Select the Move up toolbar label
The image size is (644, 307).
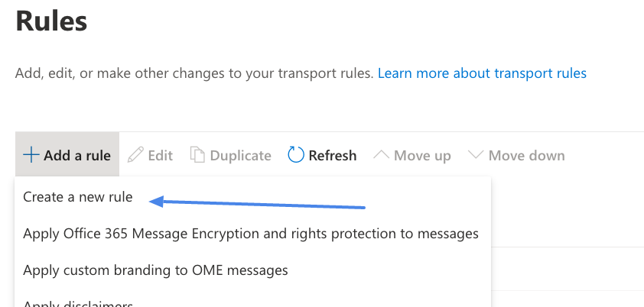(x=423, y=156)
